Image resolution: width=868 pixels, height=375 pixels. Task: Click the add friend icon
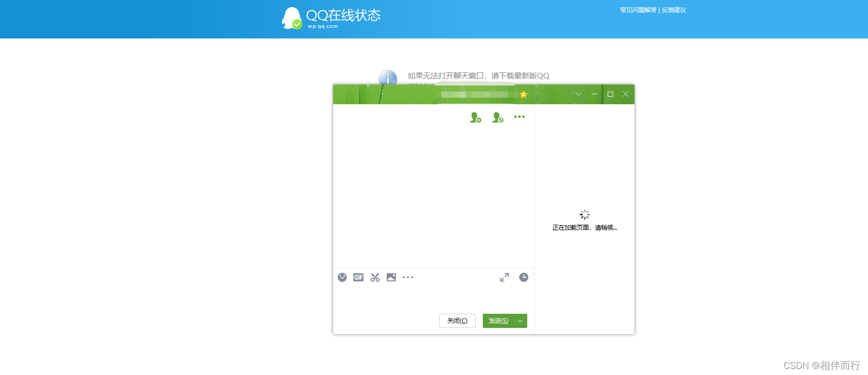tap(475, 117)
